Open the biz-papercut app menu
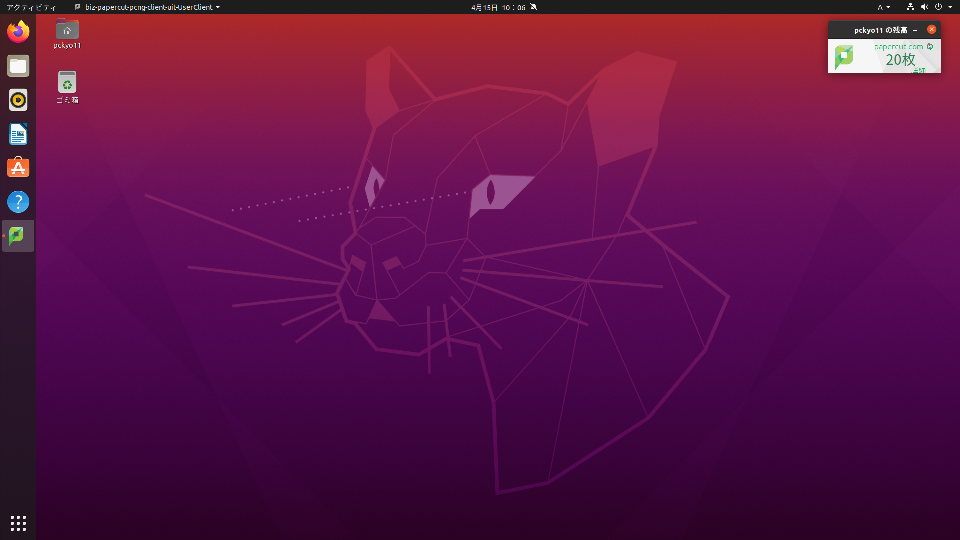The image size is (960, 540). click(x=147, y=7)
